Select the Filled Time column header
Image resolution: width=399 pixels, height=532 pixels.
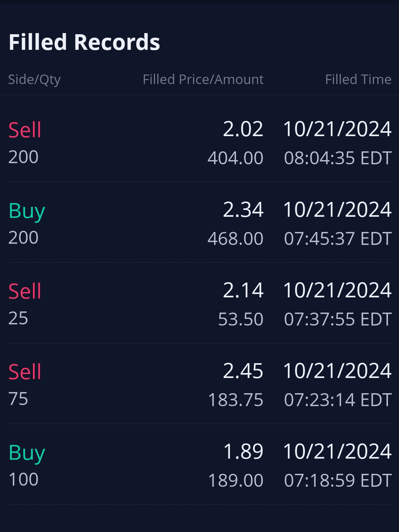point(358,79)
